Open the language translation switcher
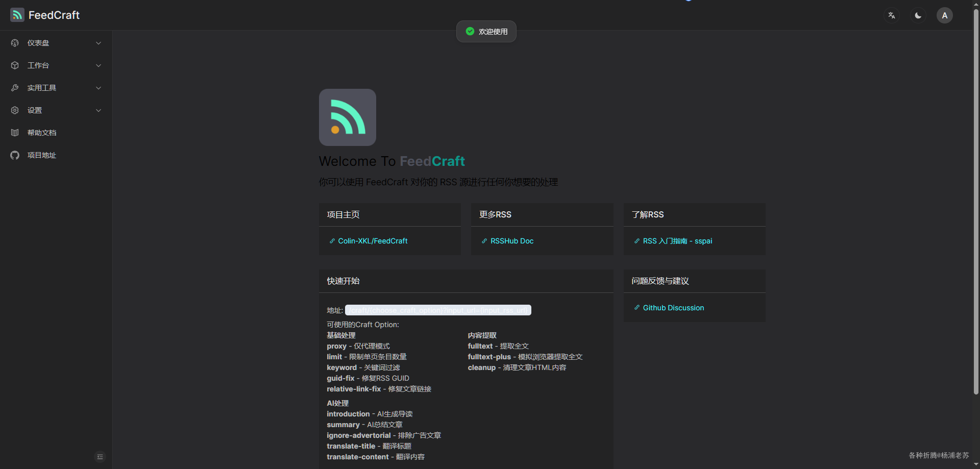 (892, 15)
